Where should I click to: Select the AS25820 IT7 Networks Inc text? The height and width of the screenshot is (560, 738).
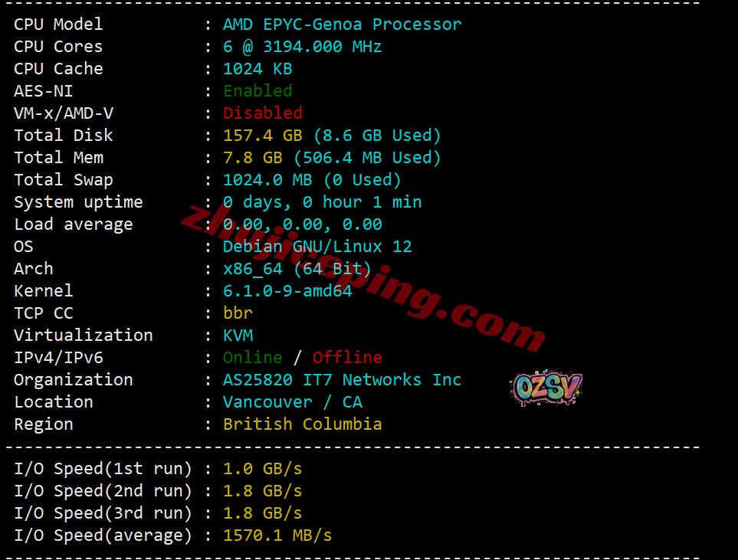click(342, 380)
